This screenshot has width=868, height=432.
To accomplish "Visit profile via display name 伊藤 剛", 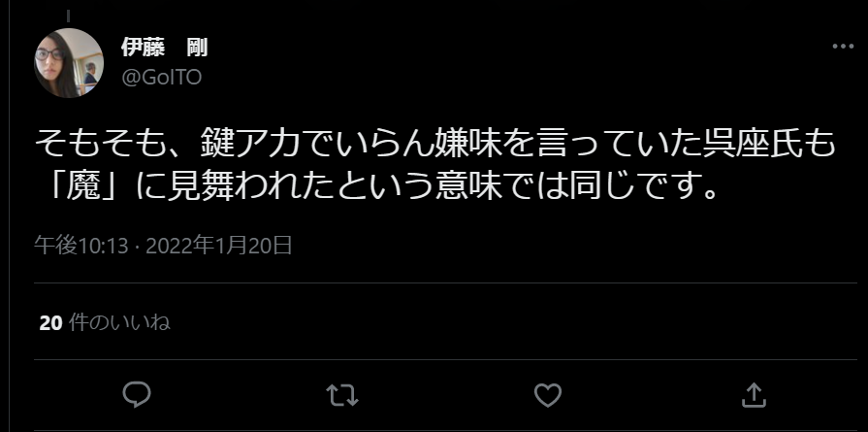I will 165,49.
